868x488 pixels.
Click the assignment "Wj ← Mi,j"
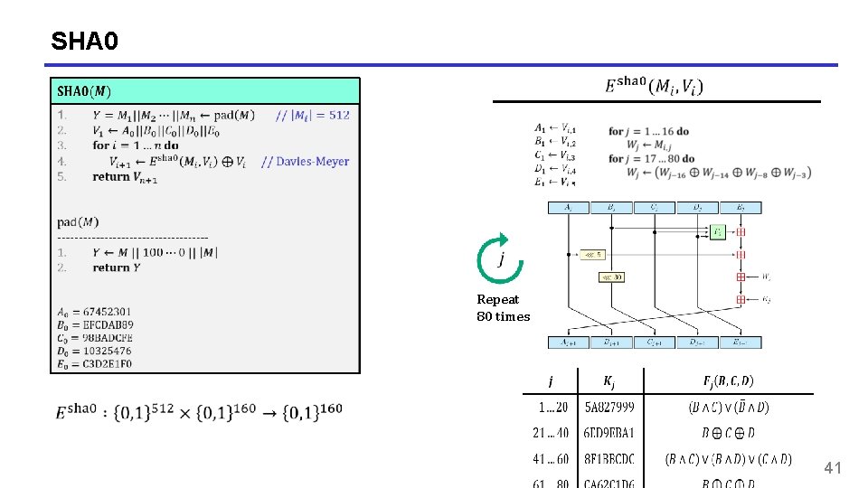coord(649,145)
